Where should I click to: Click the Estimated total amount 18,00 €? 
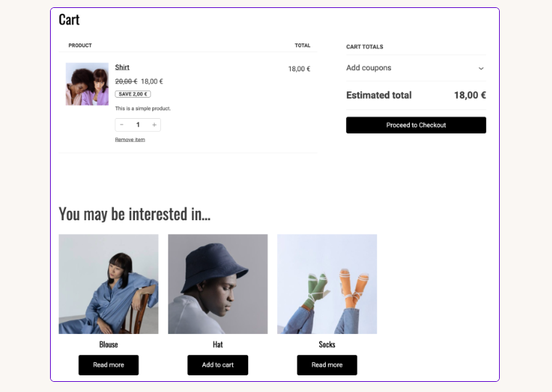(x=469, y=95)
